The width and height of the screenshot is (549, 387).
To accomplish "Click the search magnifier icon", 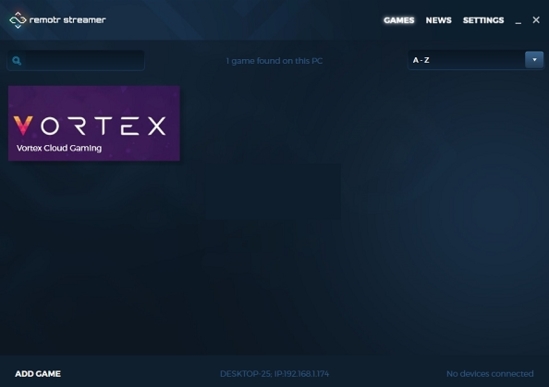I will (x=16, y=61).
